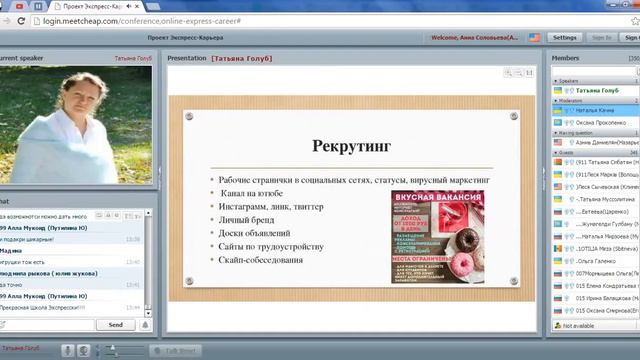
Task: Open the language flag selector in header
Action: click(x=534, y=38)
